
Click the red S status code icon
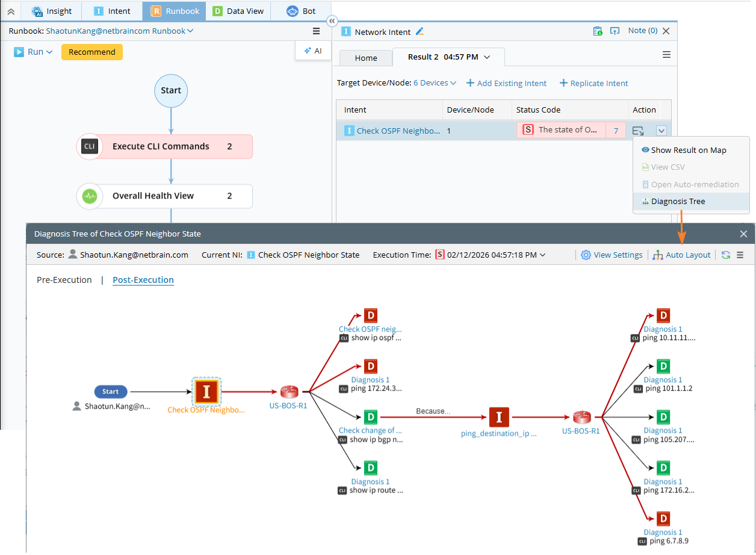click(x=528, y=129)
